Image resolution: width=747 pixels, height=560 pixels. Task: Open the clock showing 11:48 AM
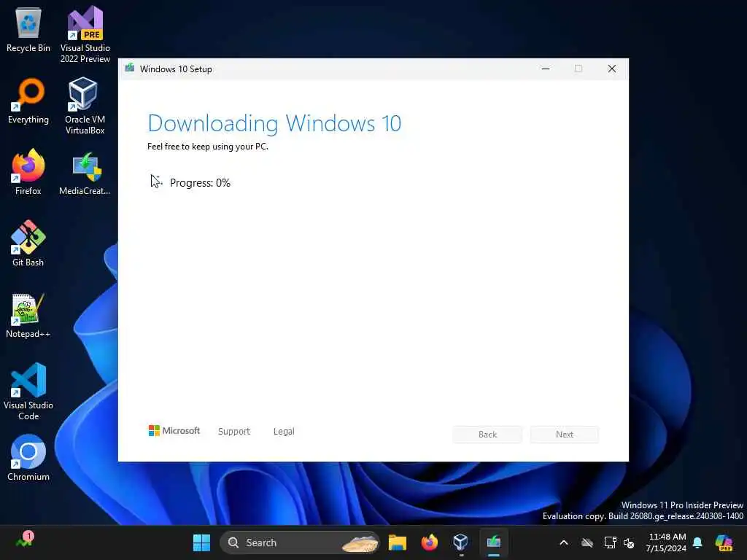(667, 542)
